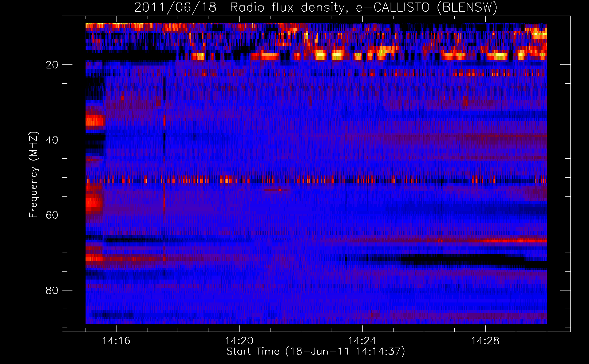Click the 14:24 time tick label
589x364 pixels.
pos(362,341)
